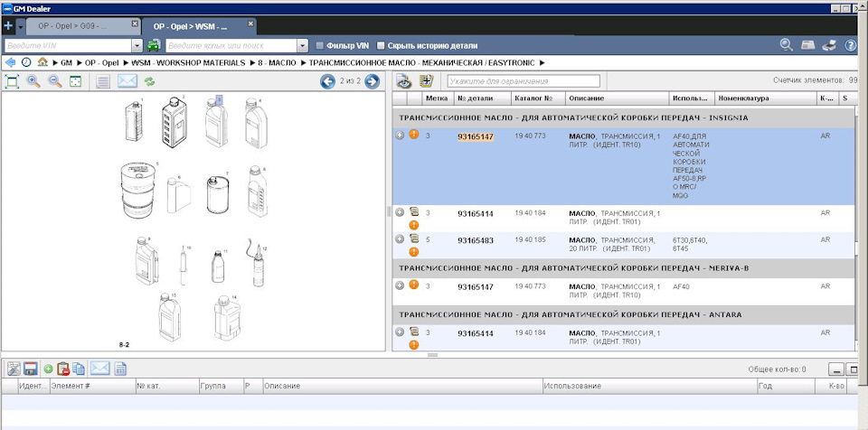Enable the Фильтр VIN checkbox
The image size is (868, 430).
(x=319, y=45)
